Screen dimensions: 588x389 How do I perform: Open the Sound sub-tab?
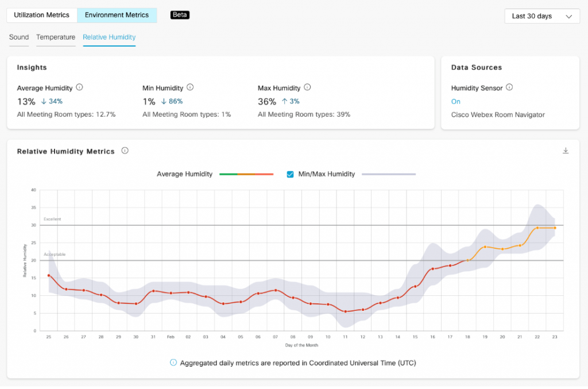coord(19,37)
